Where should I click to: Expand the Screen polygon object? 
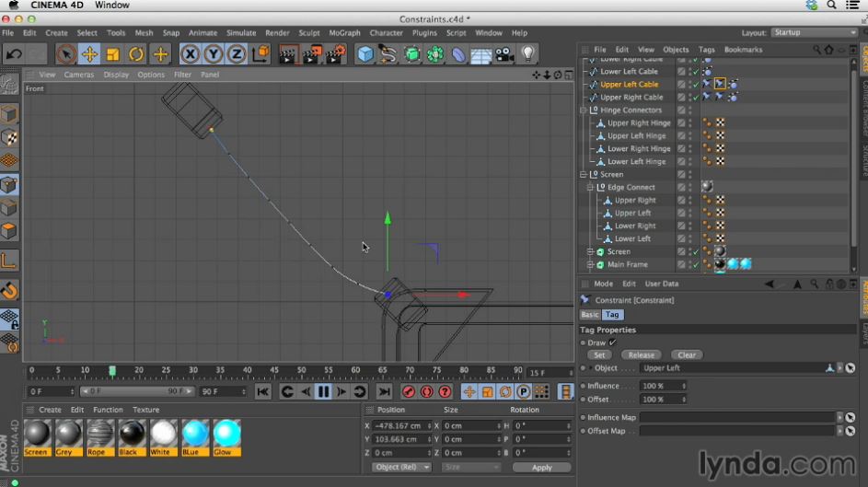coord(590,252)
